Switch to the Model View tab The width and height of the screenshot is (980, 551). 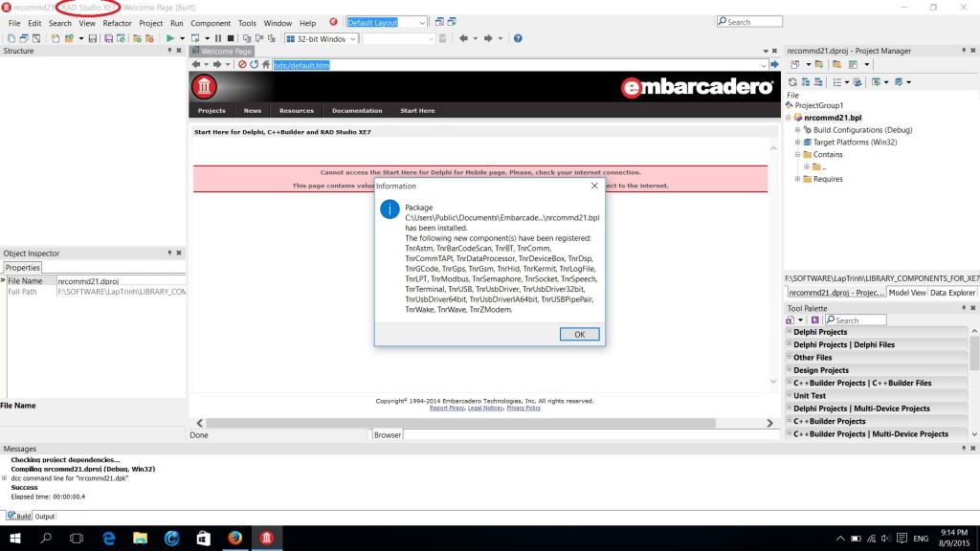(907, 293)
